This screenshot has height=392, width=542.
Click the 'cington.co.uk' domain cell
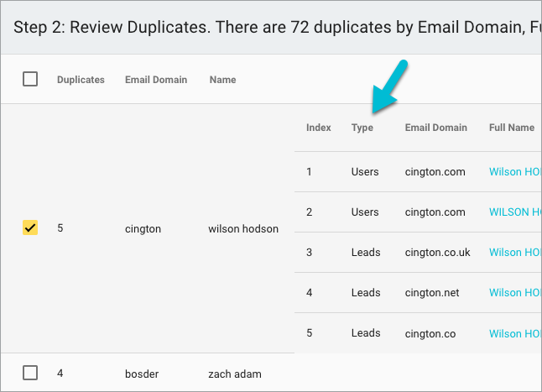click(438, 253)
